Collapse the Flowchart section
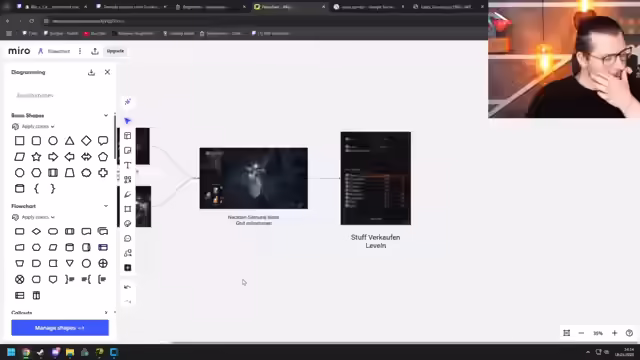Image resolution: width=640 pixels, height=360 pixels. tap(106, 206)
